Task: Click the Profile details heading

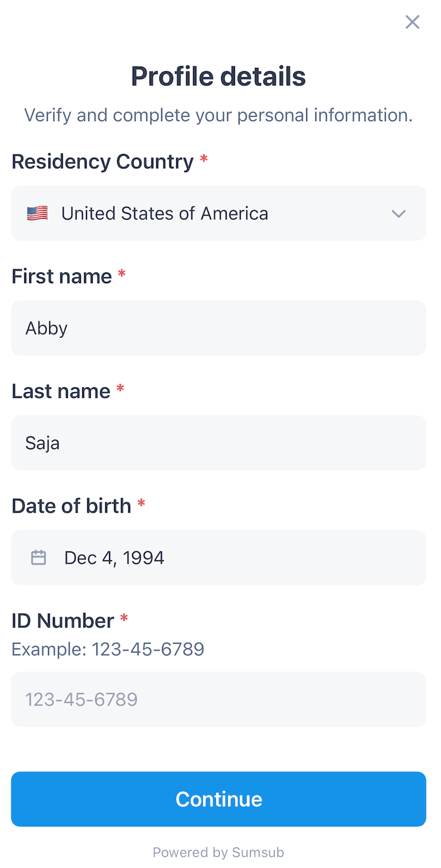Action: pos(219,77)
